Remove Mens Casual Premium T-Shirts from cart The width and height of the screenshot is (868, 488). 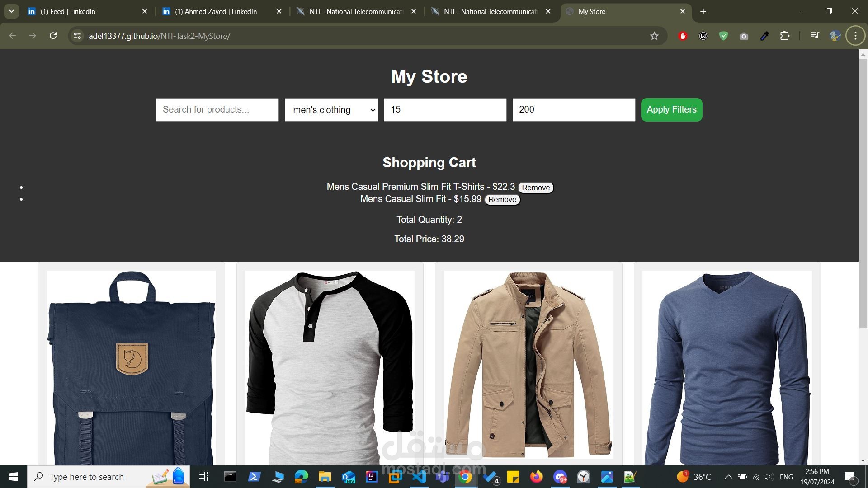click(x=536, y=188)
